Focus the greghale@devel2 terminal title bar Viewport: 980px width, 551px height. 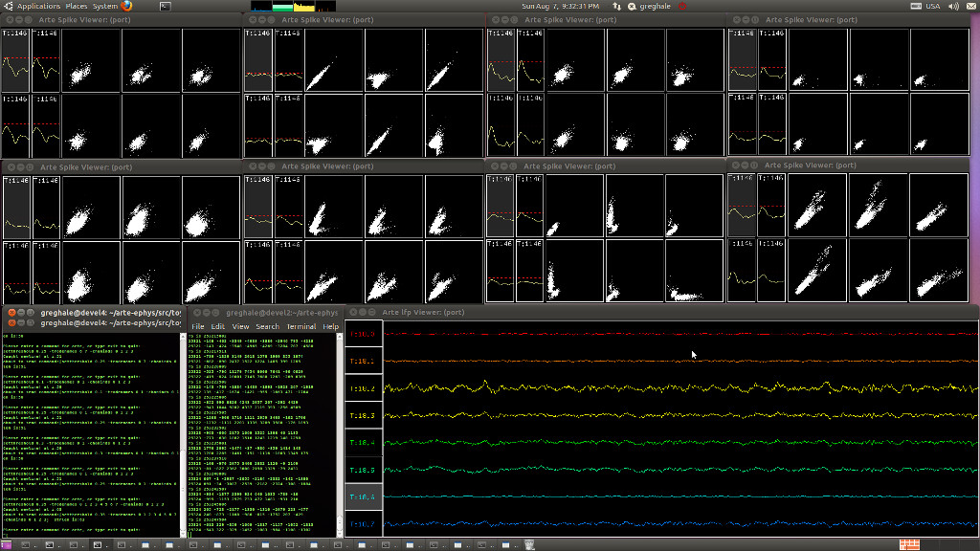coord(266,313)
